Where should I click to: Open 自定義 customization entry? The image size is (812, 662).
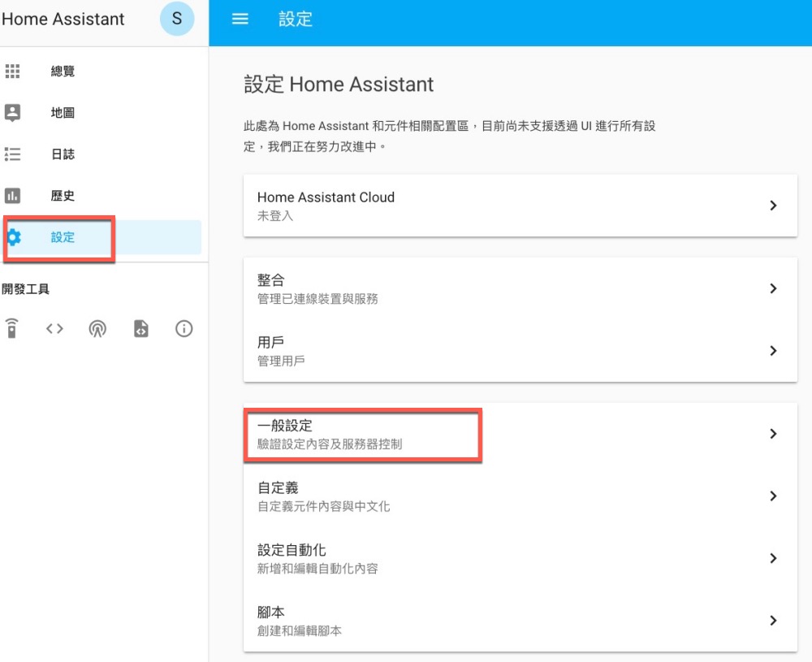coord(520,495)
